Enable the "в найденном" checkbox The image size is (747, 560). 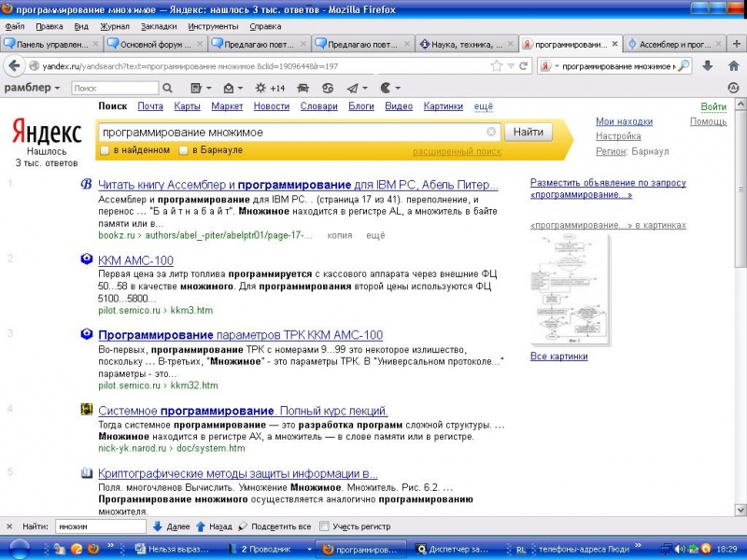coord(106,150)
